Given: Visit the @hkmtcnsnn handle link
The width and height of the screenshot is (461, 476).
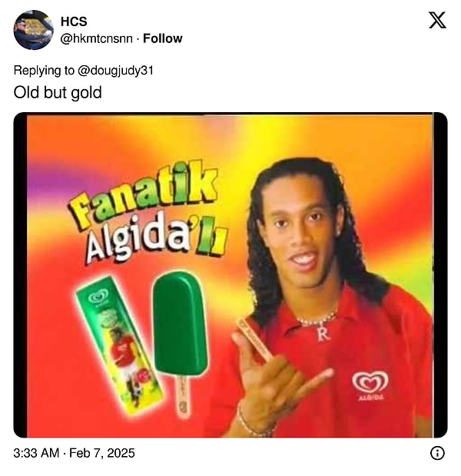Looking at the screenshot, I should pos(97,38).
